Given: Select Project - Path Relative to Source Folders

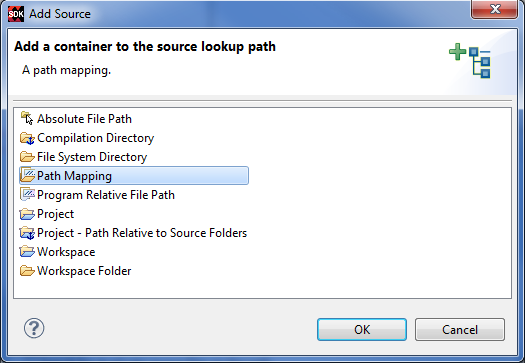Looking at the screenshot, I should 142,233.
